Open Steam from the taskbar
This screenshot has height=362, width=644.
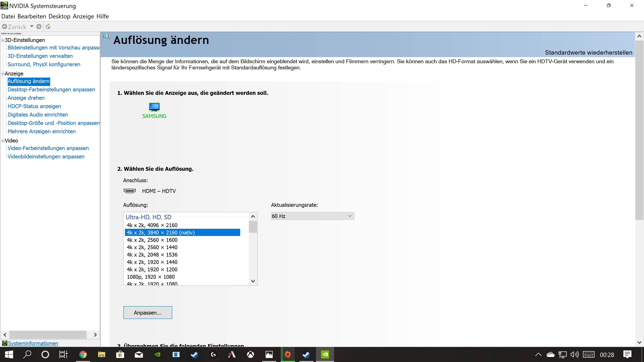point(195,354)
